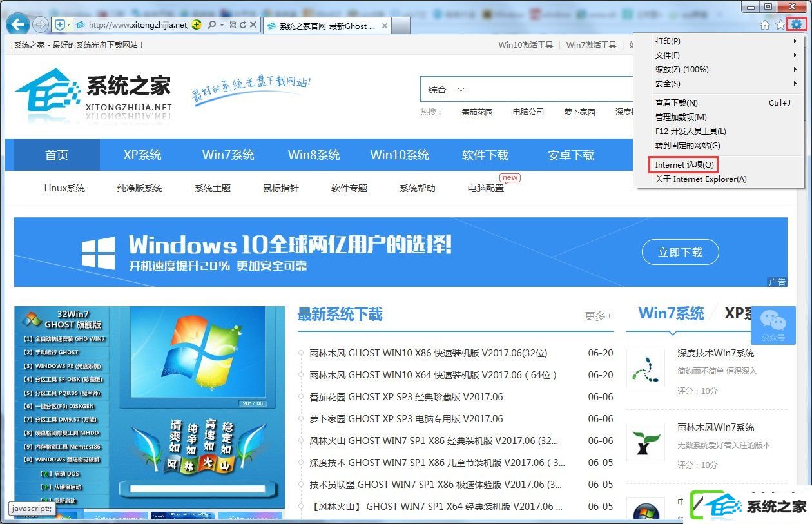
Task: Open the 安全(S) submenu
Action: (719, 84)
